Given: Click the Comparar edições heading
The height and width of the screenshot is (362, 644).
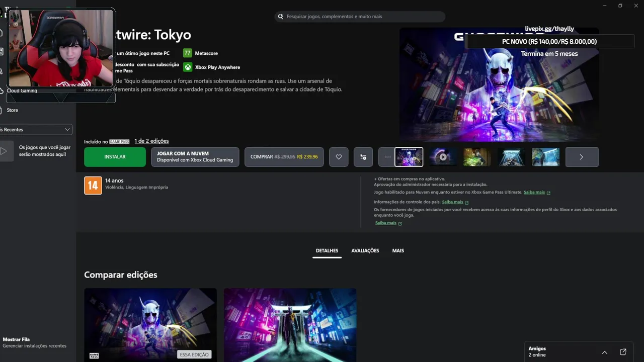Looking at the screenshot, I should [x=121, y=275].
